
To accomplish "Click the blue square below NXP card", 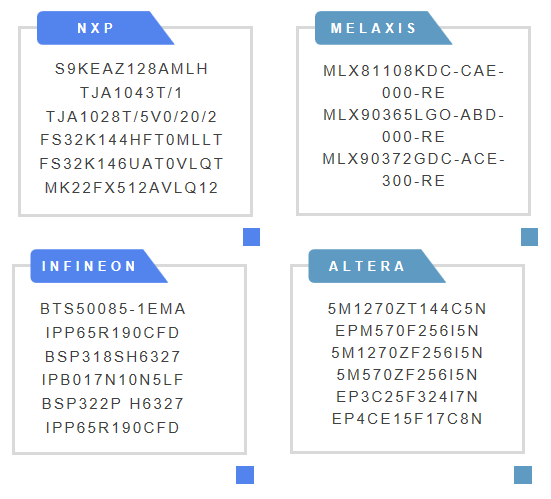I will (251, 237).
